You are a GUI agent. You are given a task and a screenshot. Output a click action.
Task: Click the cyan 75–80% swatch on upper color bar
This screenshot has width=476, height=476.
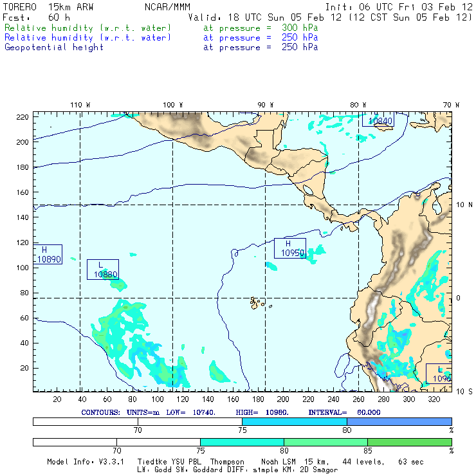point(295,421)
